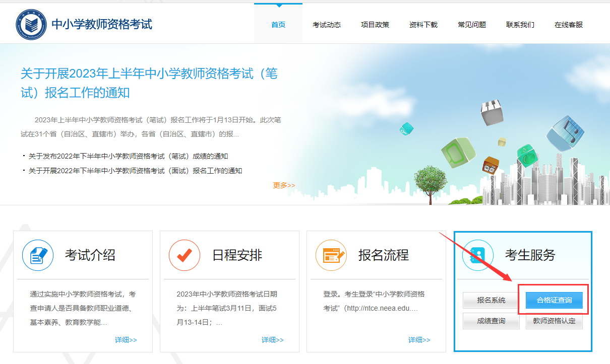The height and width of the screenshot is (364, 610).
Task: Click the 报名流程 newspaper icon
Action: 331,255
